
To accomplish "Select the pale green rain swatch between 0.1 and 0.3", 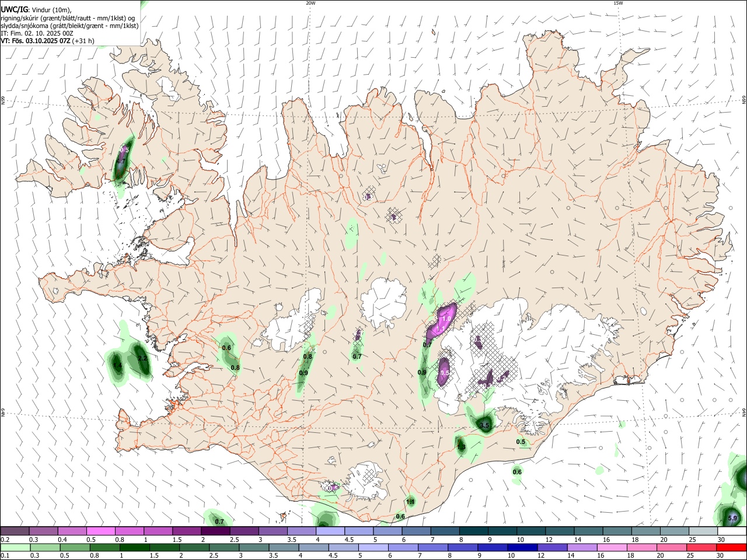I will click(15, 547).
